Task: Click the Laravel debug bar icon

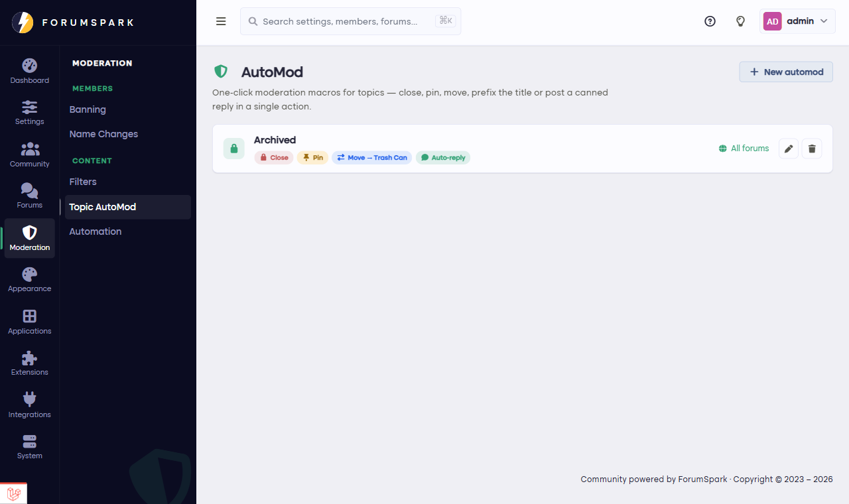Action: coord(13,493)
